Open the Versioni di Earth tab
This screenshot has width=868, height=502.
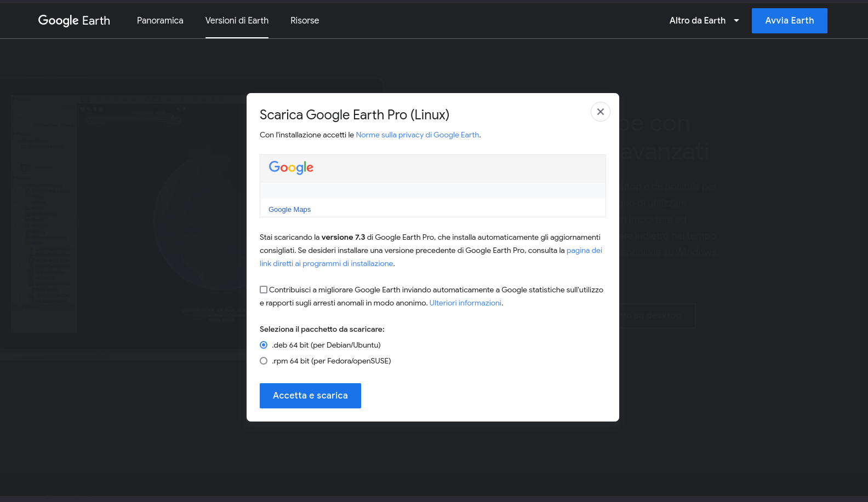pos(237,21)
